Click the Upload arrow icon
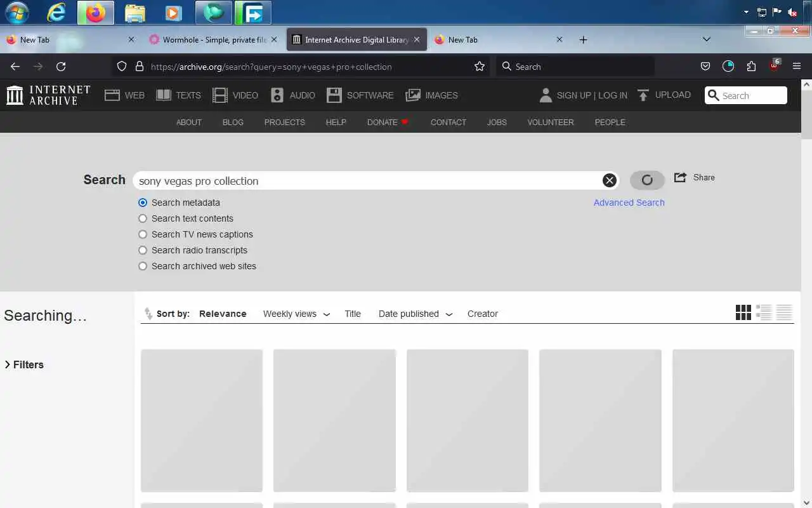 (643, 95)
